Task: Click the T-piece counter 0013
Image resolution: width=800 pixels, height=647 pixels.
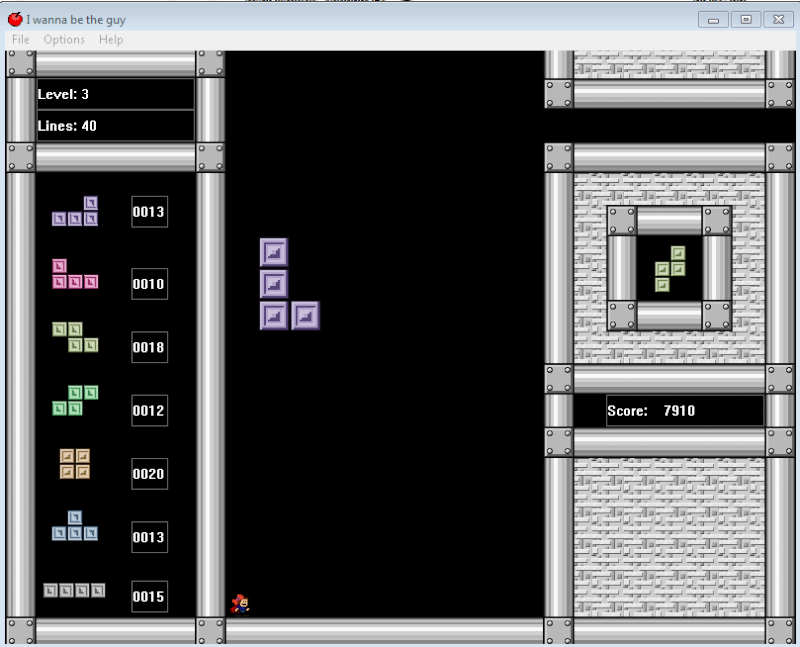Action: click(149, 537)
